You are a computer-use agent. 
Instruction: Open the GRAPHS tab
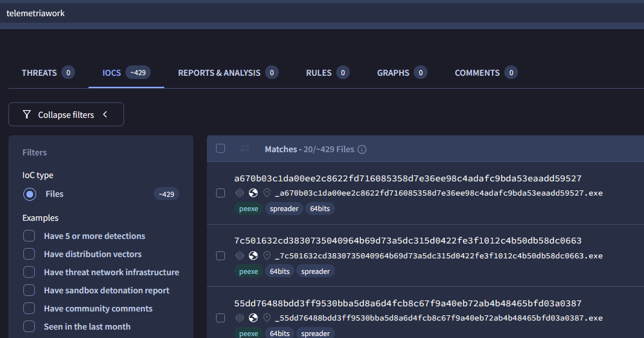[402, 73]
